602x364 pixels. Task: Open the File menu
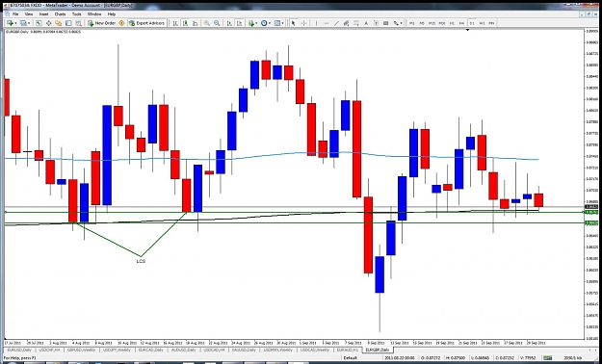[x=15, y=13]
